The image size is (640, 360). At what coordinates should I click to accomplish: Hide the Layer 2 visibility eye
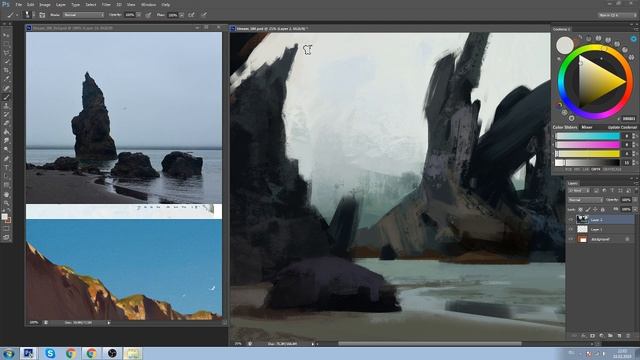pyautogui.click(x=571, y=220)
